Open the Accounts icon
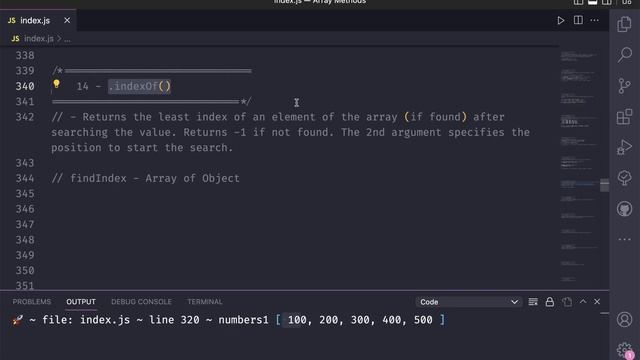The width and height of the screenshot is (640, 360). pos(624,320)
